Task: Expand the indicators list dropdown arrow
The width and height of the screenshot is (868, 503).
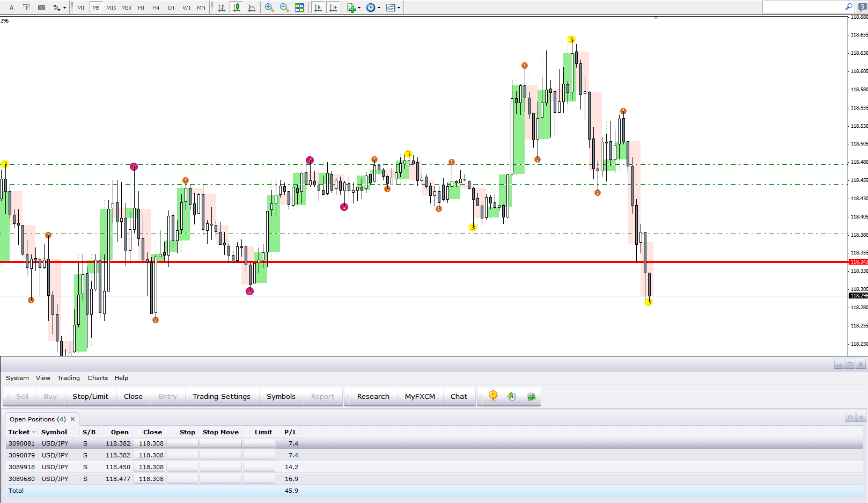Action: pos(359,8)
